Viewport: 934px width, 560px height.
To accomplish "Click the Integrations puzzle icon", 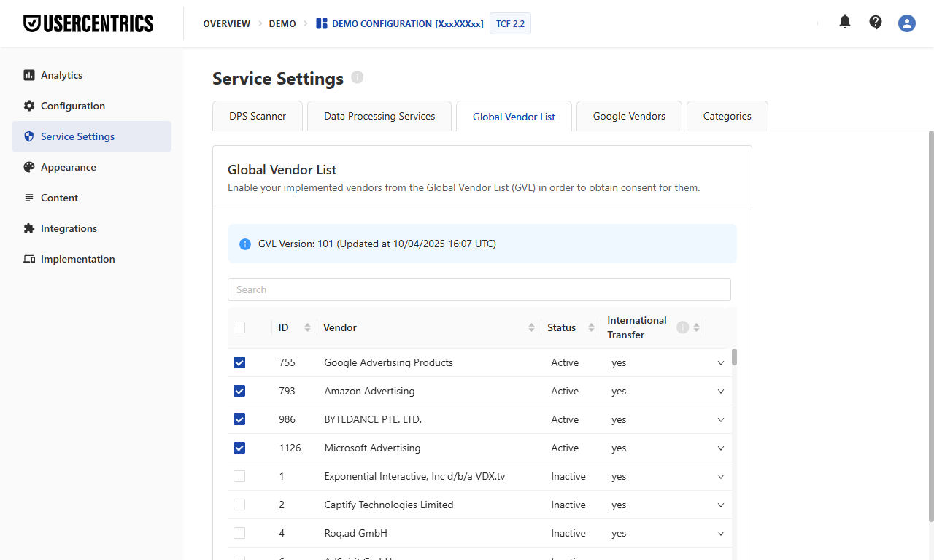I will point(29,228).
